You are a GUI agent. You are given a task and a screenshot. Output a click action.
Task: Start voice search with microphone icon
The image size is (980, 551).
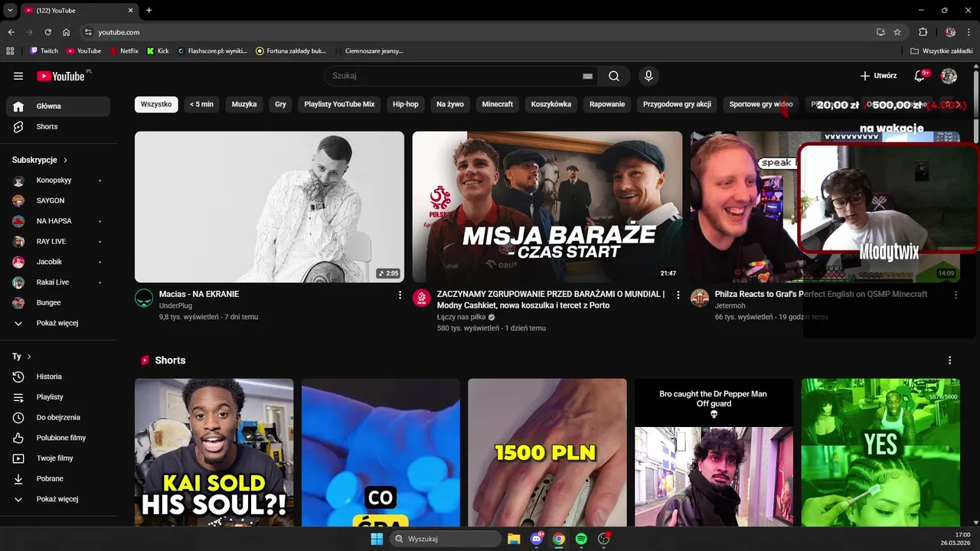[648, 76]
